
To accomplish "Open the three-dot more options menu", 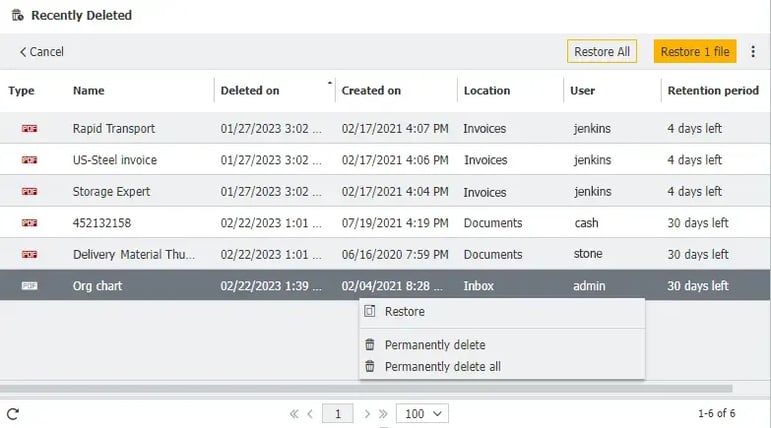I will pos(753,51).
